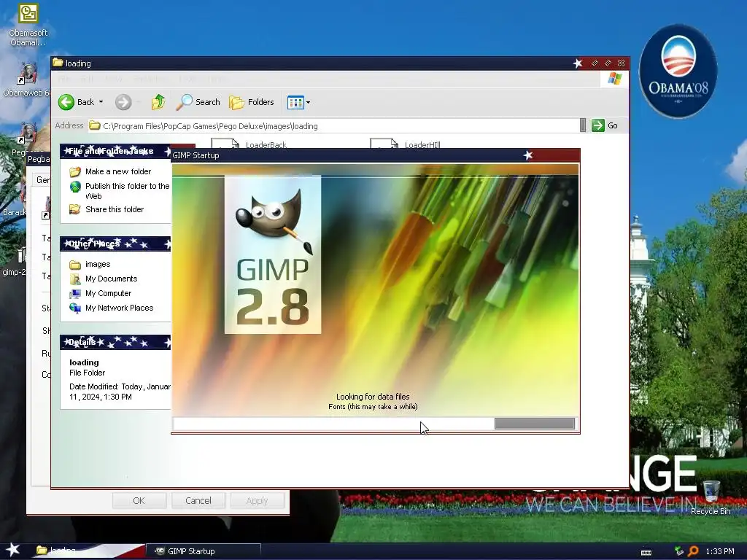The image size is (747, 560).
Task: Open the images folder link
Action: (98, 264)
